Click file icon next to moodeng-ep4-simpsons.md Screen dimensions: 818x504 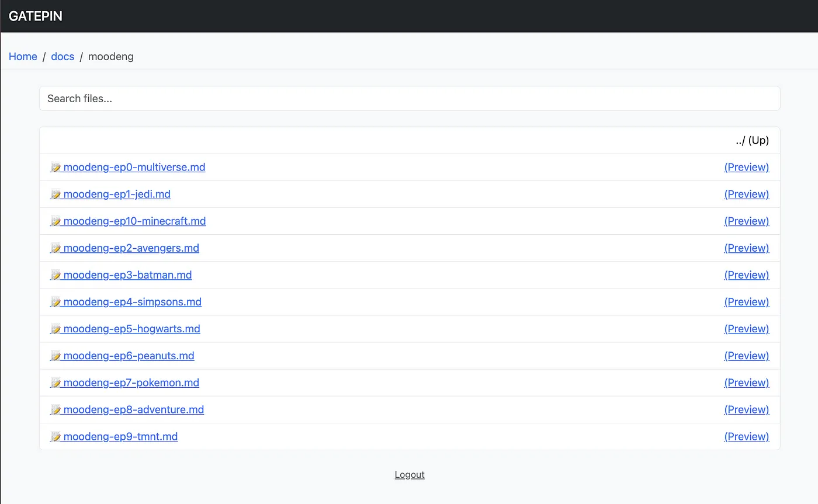[x=56, y=302]
